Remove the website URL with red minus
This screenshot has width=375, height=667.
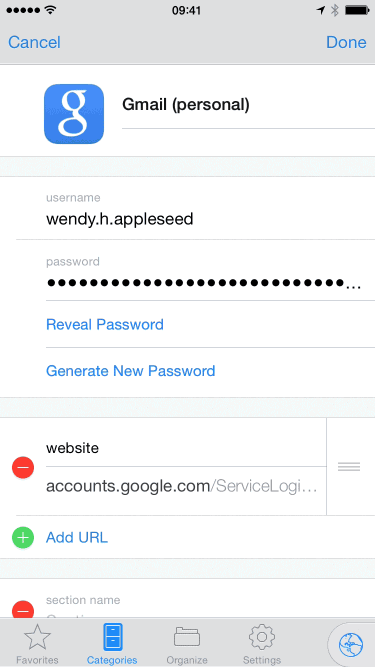[23, 467]
